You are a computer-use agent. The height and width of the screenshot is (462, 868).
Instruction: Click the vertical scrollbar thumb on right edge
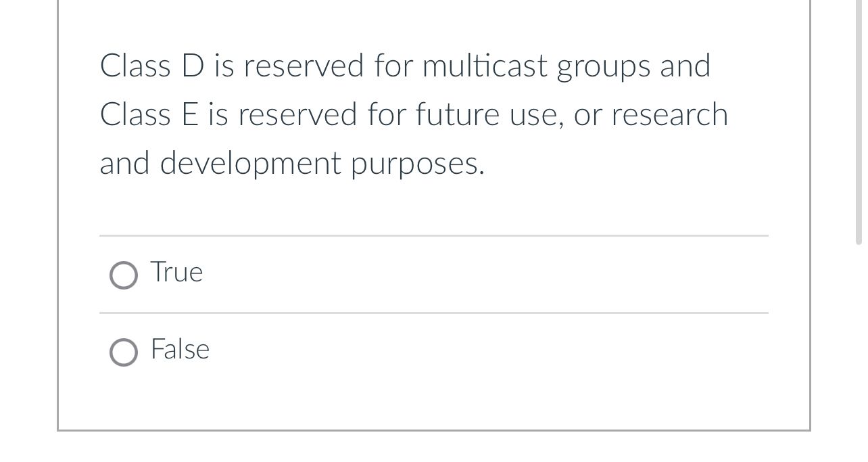pos(859,122)
